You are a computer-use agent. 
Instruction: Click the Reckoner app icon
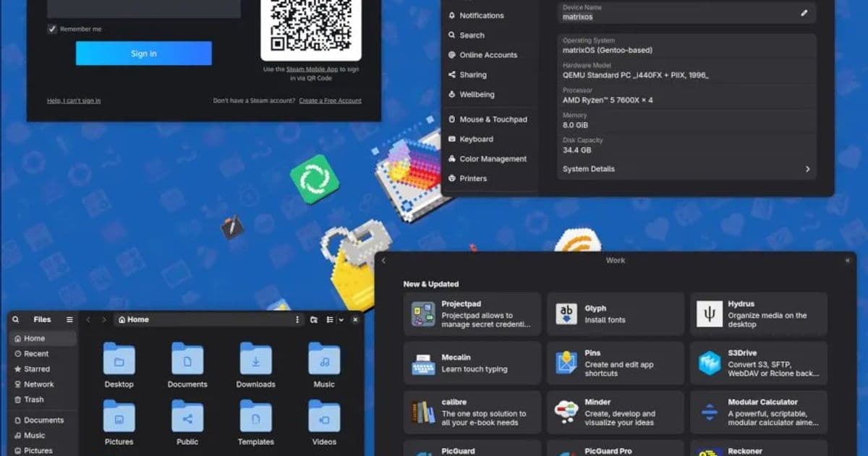[710, 452]
